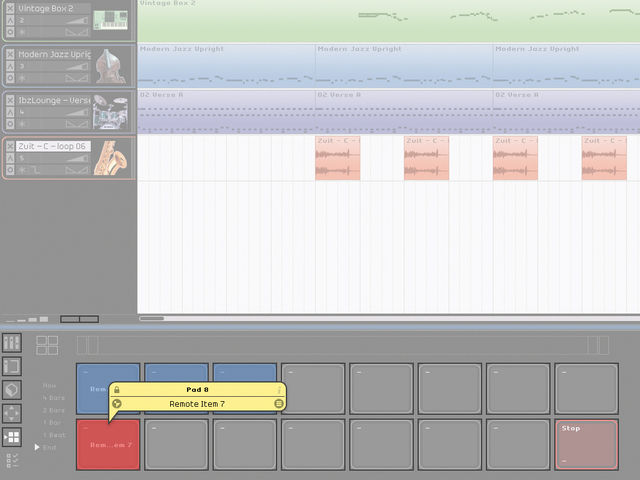Select the IbzLounge - Verse track name
640x480 pixels.
(x=53, y=100)
